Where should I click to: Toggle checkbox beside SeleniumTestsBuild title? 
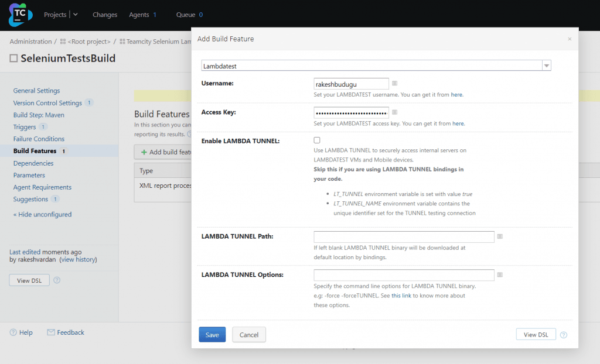point(13,59)
